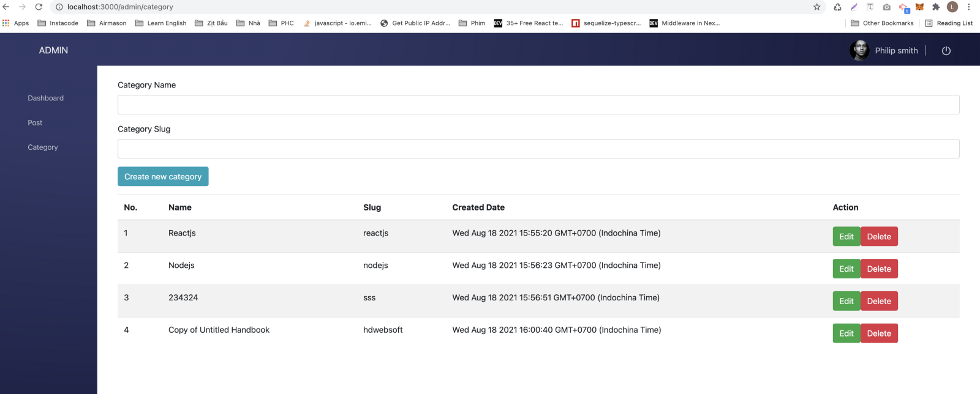Click the boxed T extension icon
Image resolution: width=980 pixels, height=394 pixels.
pos(870,7)
